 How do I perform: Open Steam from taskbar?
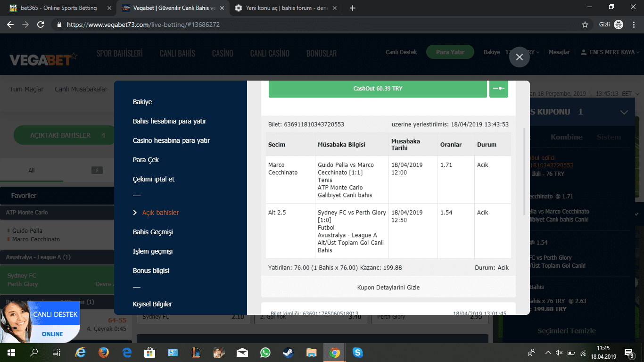(x=289, y=352)
